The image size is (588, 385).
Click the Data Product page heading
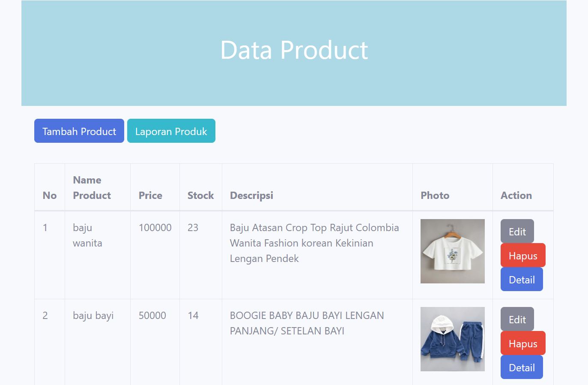pyautogui.click(x=294, y=50)
